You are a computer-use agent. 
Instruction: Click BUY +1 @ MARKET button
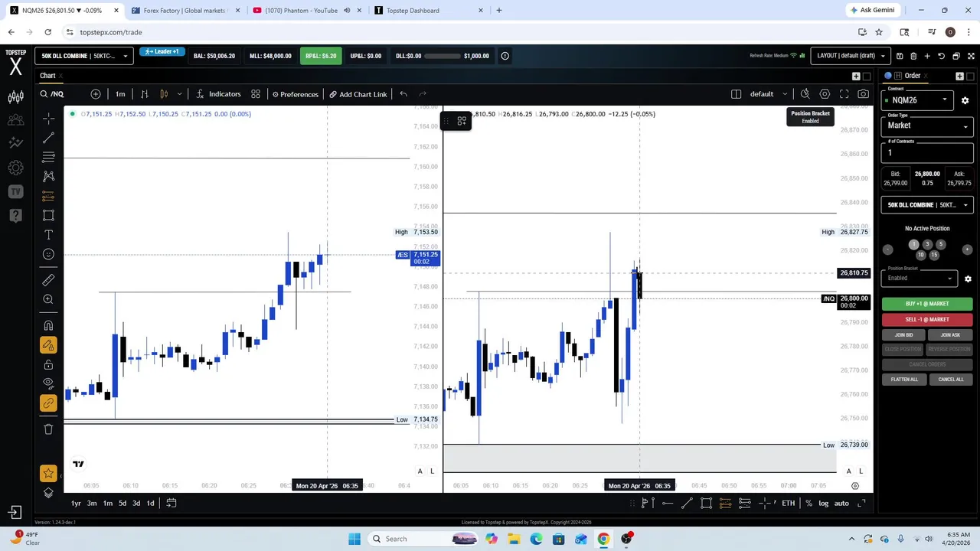tap(927, 304)
